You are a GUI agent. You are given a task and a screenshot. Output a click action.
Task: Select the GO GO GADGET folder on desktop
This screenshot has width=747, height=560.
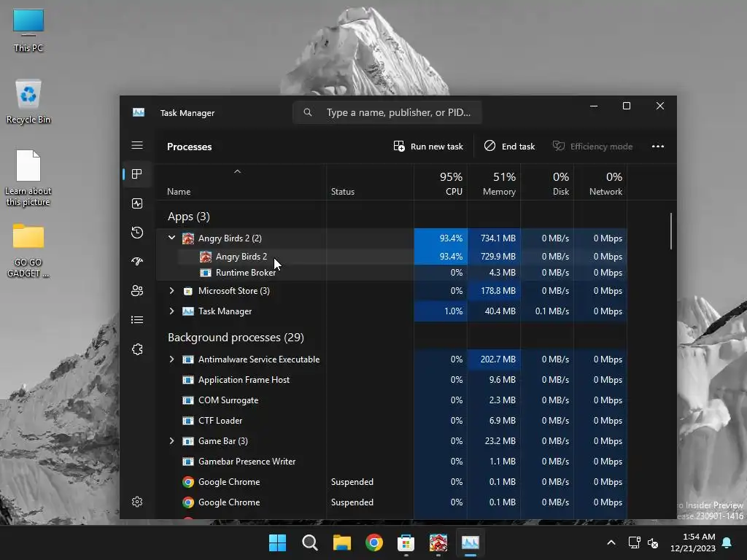pos(28,251)
